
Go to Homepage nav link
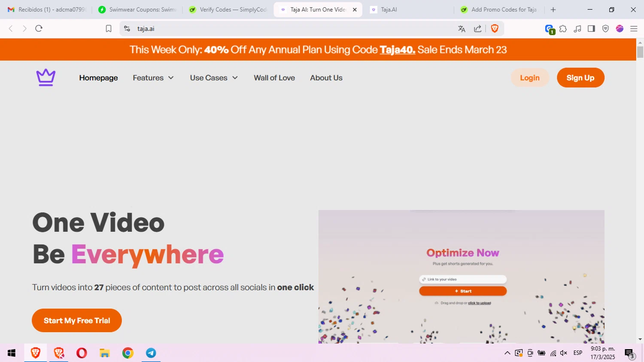click(98, 78)
